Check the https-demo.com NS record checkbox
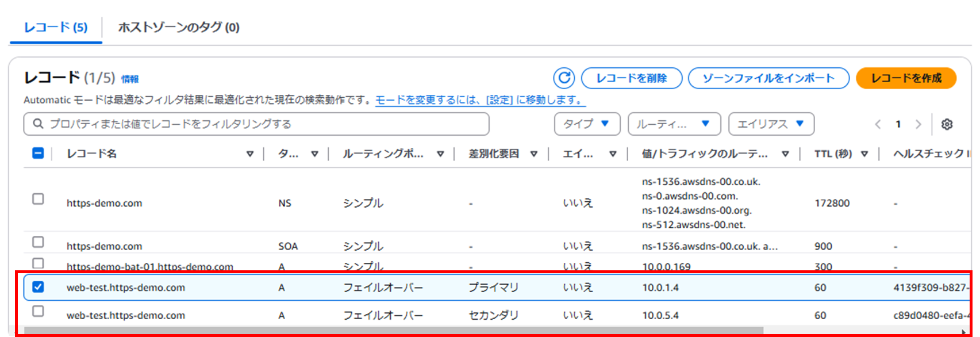The image size is (980, 337). tap(38, 199)
